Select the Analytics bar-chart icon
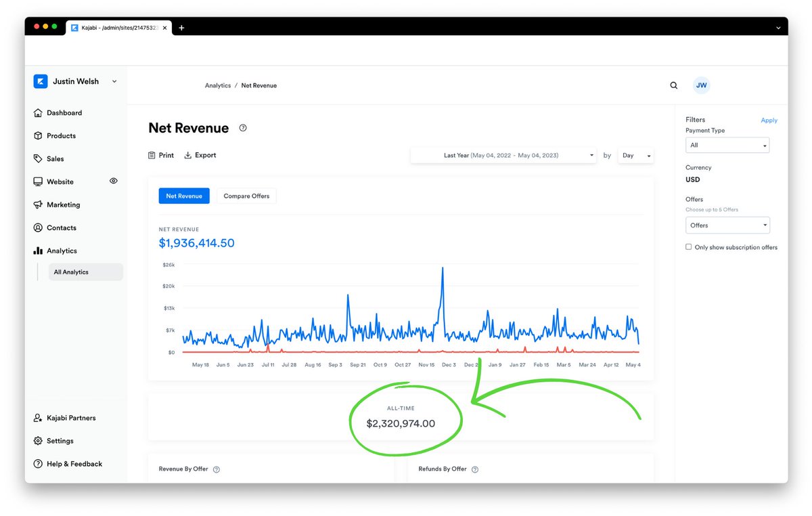This screenshot has height=516, width=812. (39, 251)
